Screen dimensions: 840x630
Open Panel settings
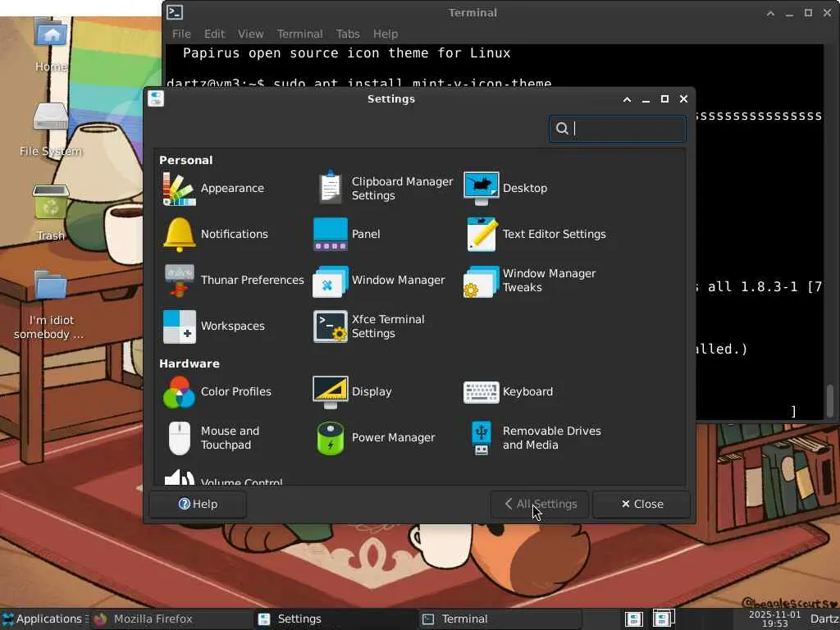pyautogui.click(x=347, y=234)
